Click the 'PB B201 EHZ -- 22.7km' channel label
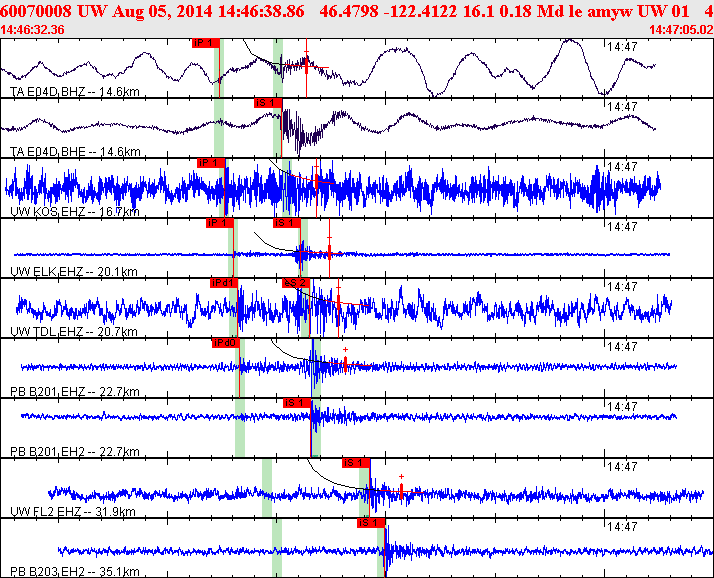The width and height of the screenshot is (714, 578). 75,392
